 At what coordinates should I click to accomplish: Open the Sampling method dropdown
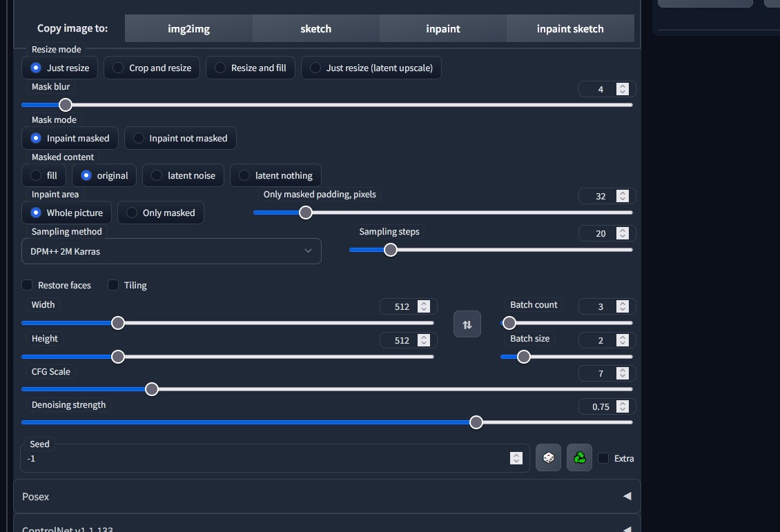tap(171, 251)
